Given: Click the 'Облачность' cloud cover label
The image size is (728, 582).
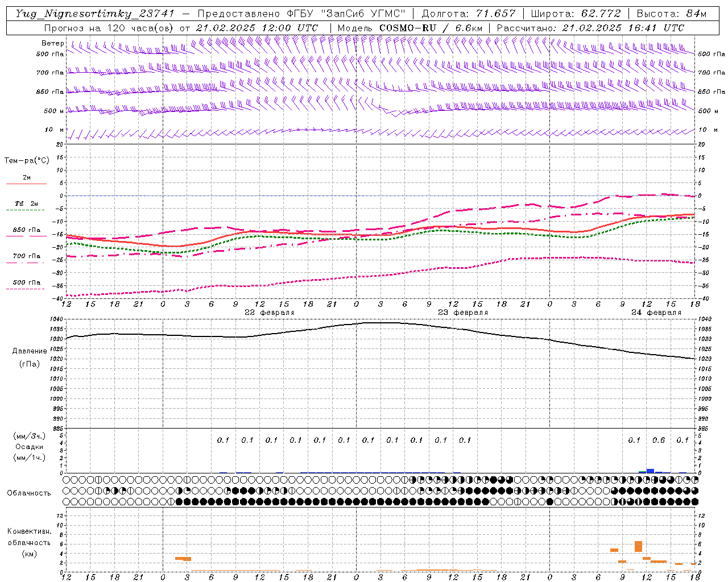Looking at the screenshot, I should [29, 493].
